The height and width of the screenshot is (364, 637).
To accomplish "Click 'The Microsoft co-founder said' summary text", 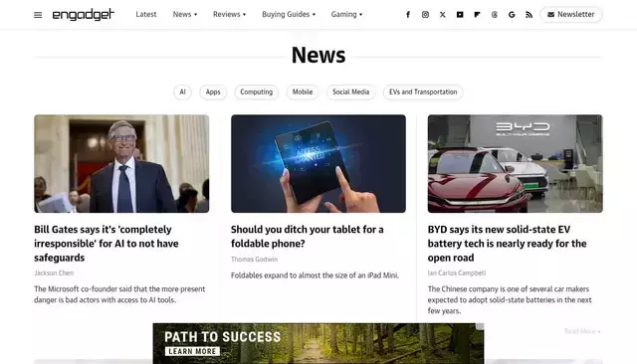I will click(x=119, y=294).
